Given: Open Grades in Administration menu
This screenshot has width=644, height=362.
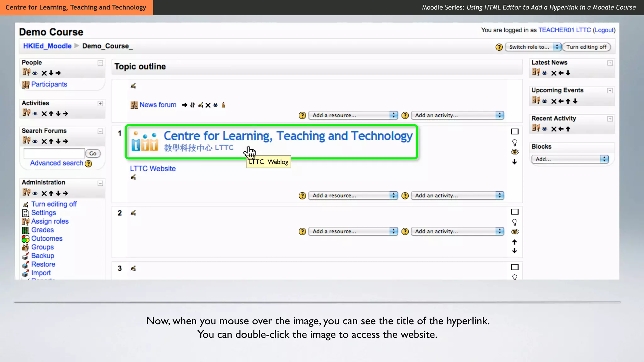Looking at the screenshot, I should [x=42, y=230].
